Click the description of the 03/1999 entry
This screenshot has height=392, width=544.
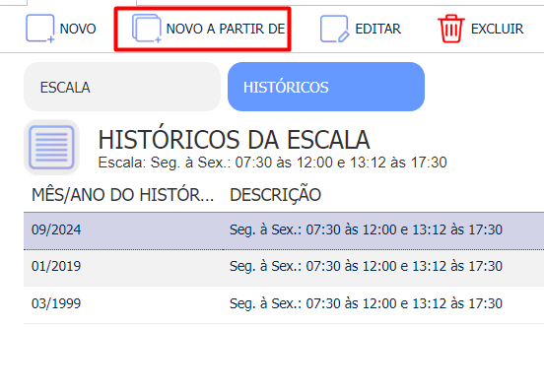coord(366,303)
